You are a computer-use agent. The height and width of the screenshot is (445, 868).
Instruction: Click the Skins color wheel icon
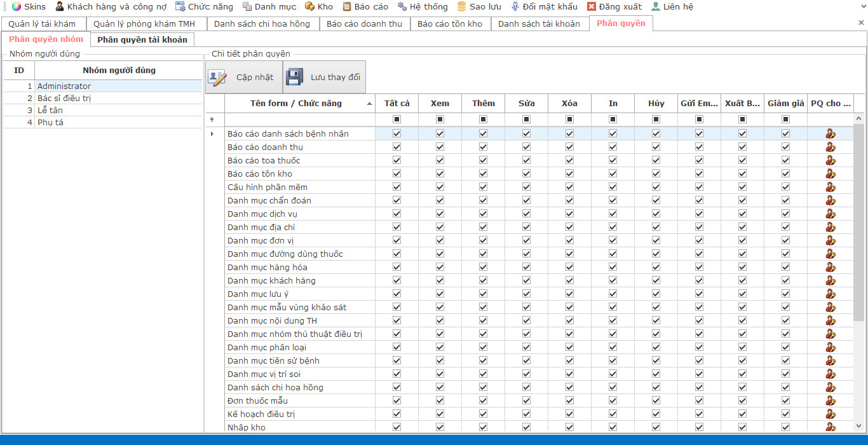click(x=17, y=6)
